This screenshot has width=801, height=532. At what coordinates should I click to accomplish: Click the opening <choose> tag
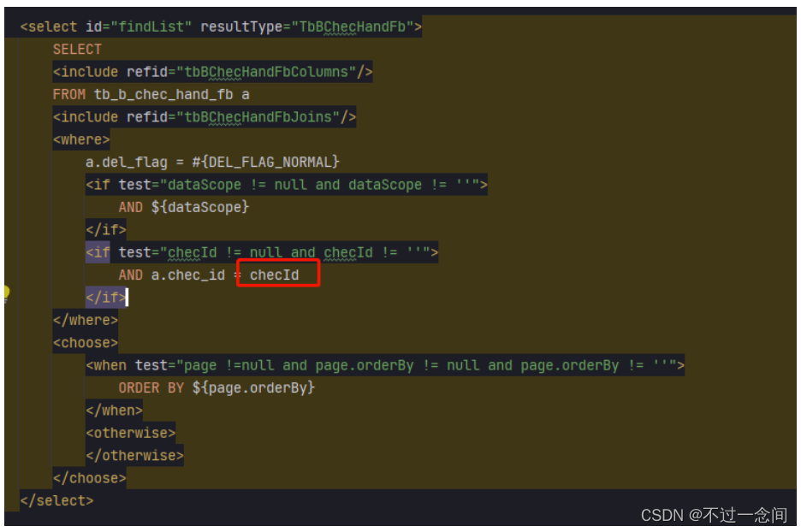(x=86, y=343)
